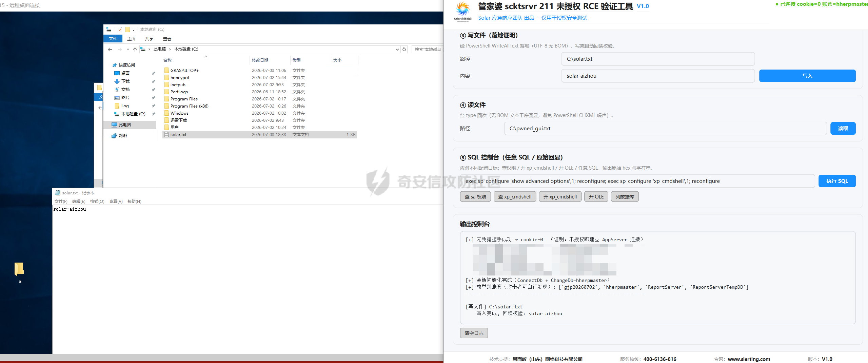Click the SQL console input field
This screenshot has height=363, width=868.
click(637, 181)
